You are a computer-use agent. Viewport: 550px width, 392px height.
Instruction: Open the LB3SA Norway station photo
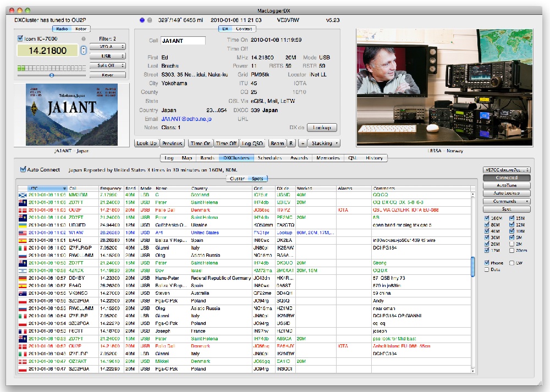coord(444,87)
